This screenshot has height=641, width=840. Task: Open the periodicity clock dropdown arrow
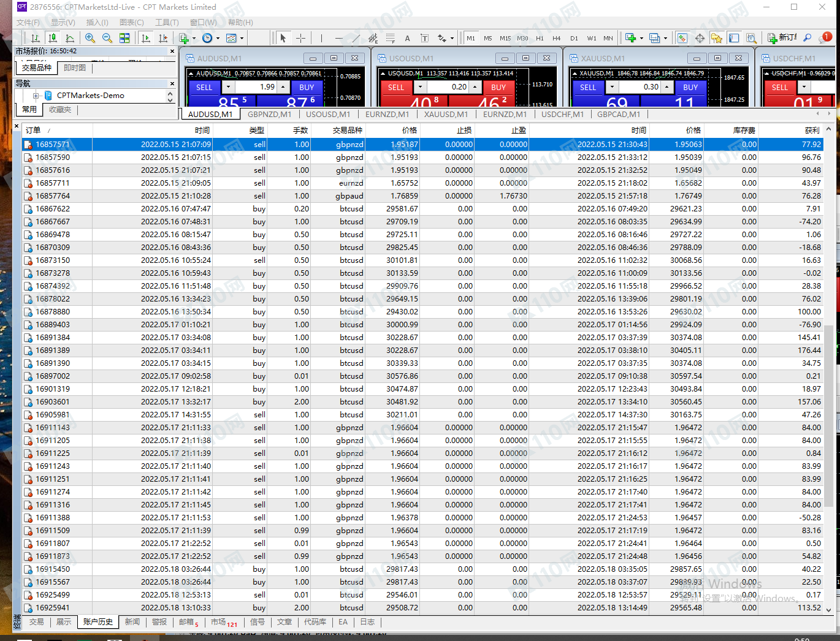pos(218,38)
